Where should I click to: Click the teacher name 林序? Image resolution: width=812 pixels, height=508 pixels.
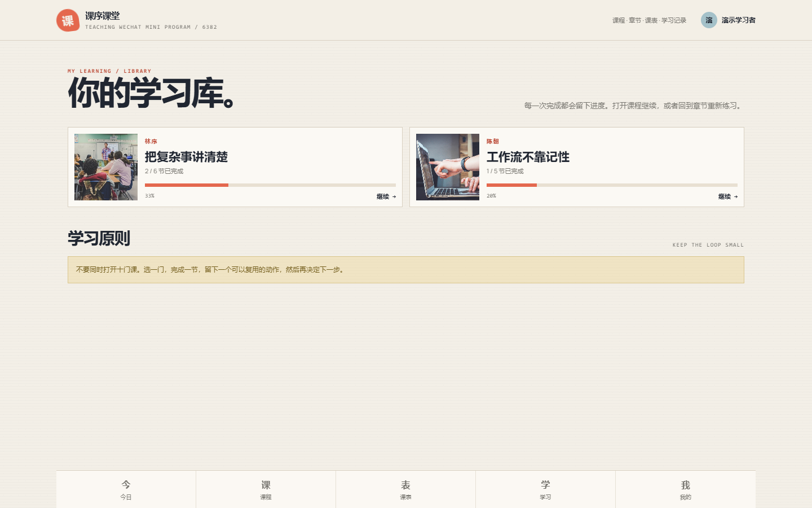pos(151,142)
